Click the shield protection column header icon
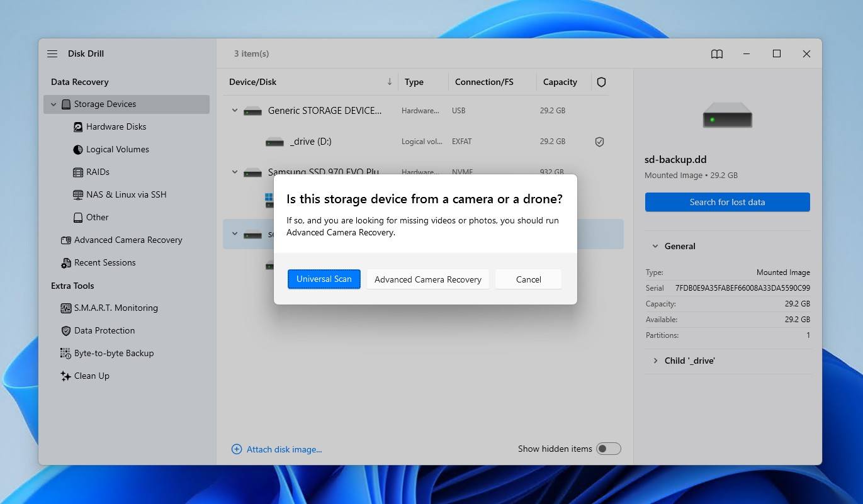Image resolution: width=863 pixels, height=504 pixels. pos(601,82)
